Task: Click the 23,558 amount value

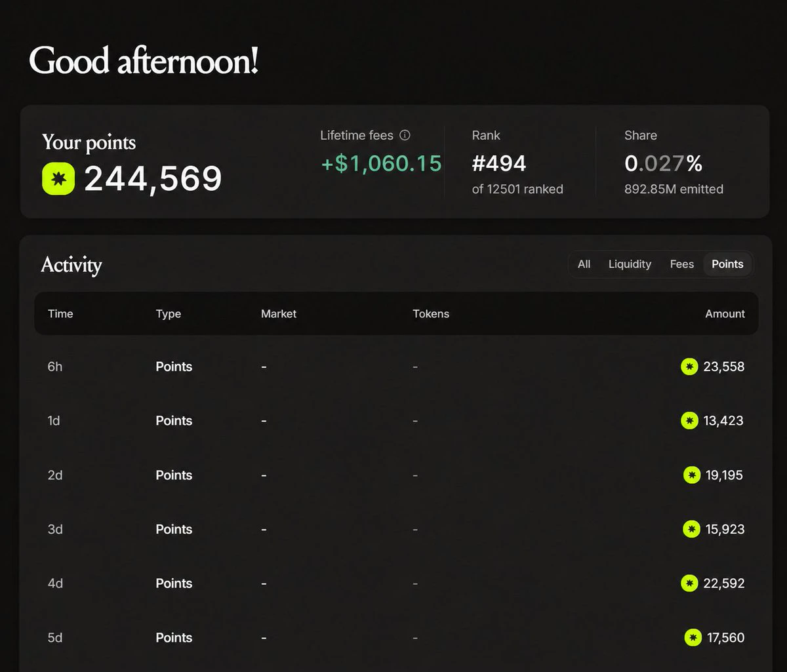Action: (x=724, y=366)
